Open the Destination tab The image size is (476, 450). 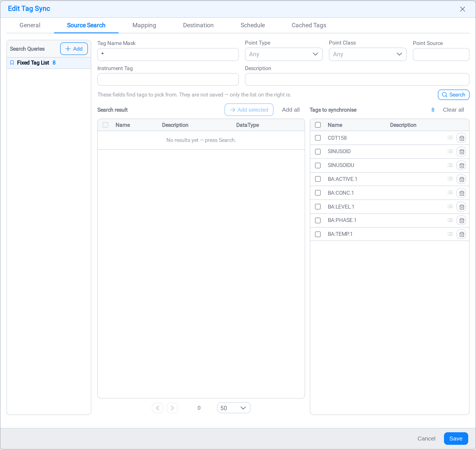198,25
